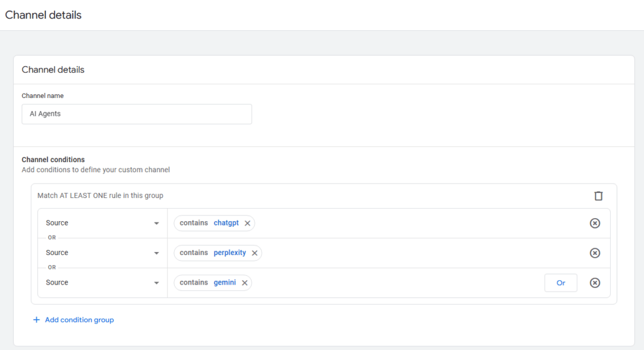Click empty value area beside gemini chip
This screenshot has height=350, width=644.
(390, 283)
